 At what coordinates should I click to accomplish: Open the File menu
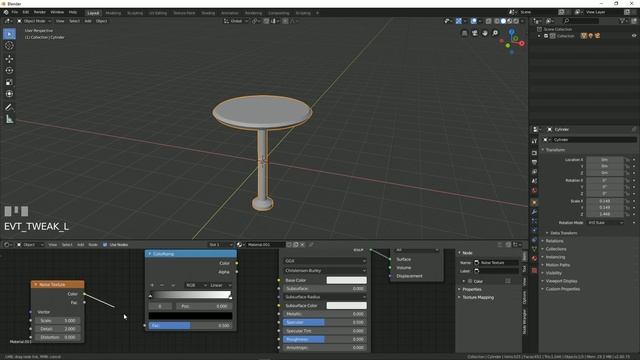(x=15, y=13)
